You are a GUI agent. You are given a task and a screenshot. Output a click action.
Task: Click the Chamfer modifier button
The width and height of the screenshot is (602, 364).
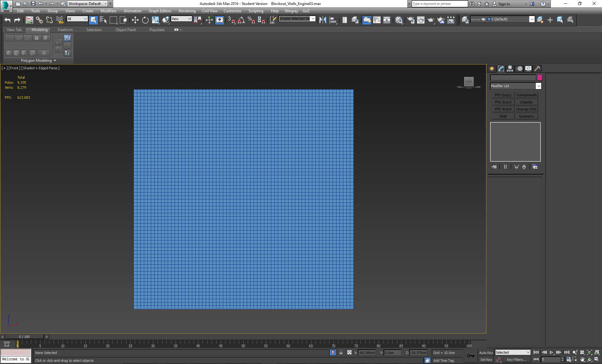526,102
